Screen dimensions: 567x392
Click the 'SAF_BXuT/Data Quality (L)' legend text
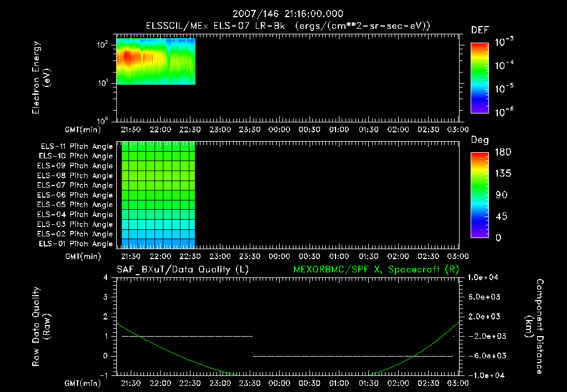tap(183, 270)
